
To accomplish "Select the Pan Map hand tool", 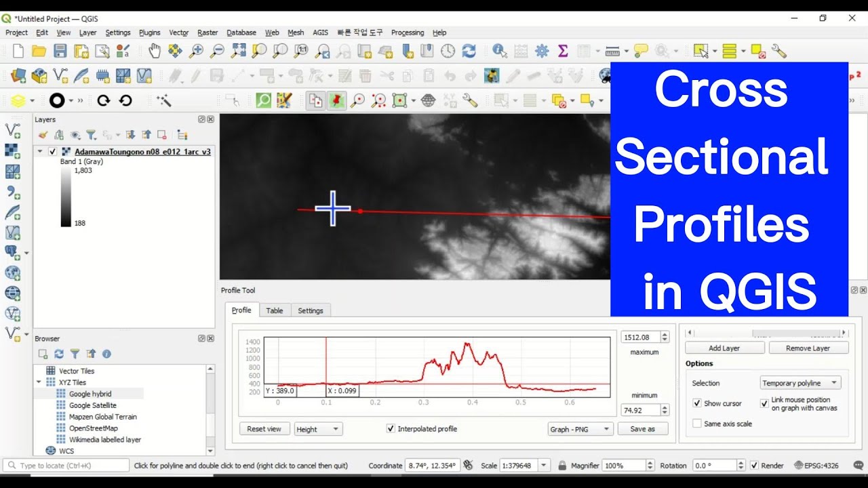I will click(155, 51).
